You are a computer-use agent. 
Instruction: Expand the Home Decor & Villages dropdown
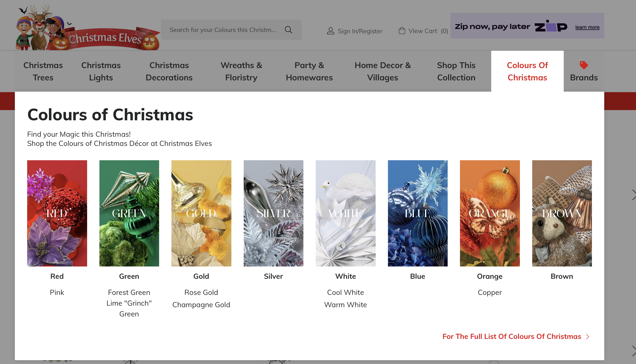382,71
